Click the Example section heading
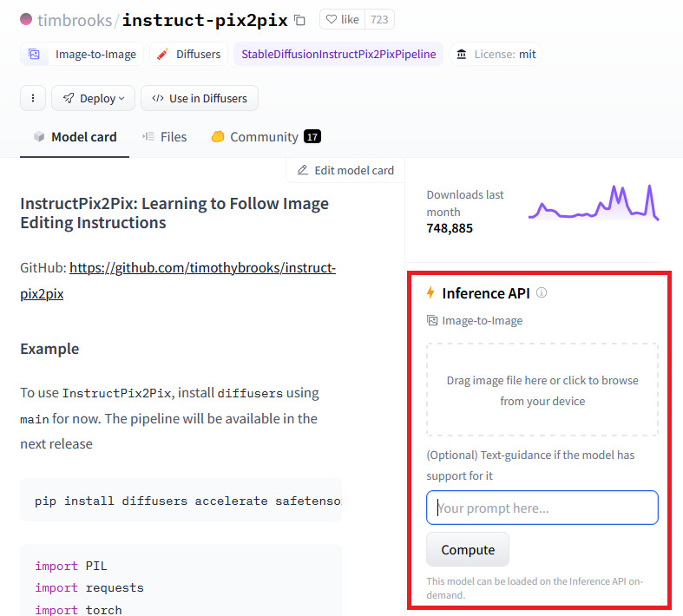683x616 pixels. [x=49, y=349]
